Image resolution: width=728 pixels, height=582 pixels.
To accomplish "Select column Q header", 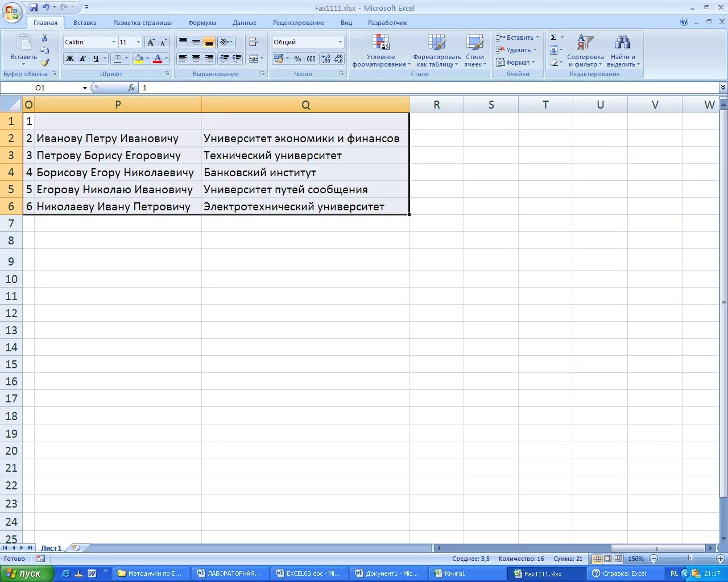I will pos(305,105).
